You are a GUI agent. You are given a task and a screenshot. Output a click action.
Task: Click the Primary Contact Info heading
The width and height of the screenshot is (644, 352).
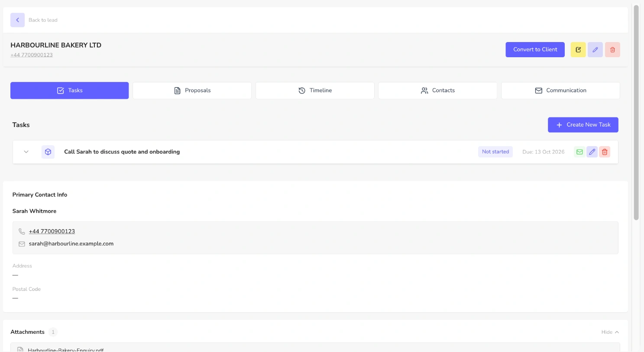(40, 195)
